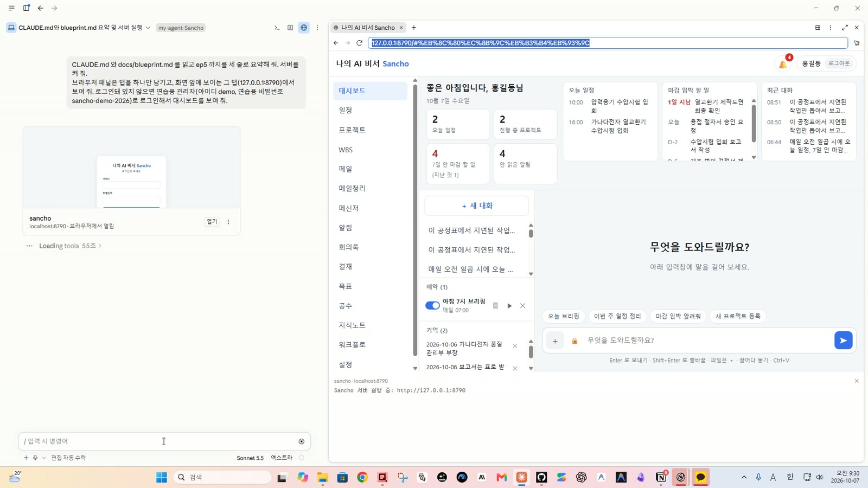Click the 로그아웃 button
The image size is (868, 488).
pos(839,63)
